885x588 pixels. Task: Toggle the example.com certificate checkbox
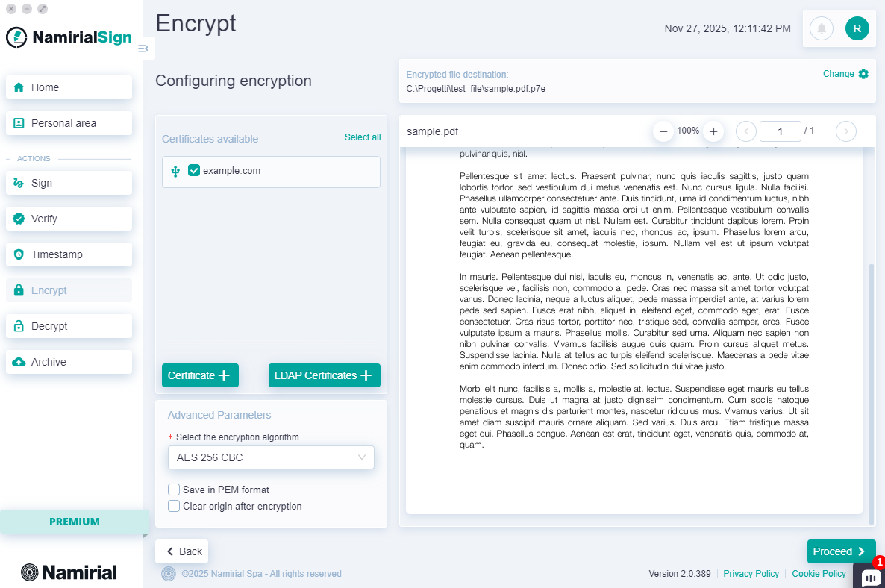[193, 169]
